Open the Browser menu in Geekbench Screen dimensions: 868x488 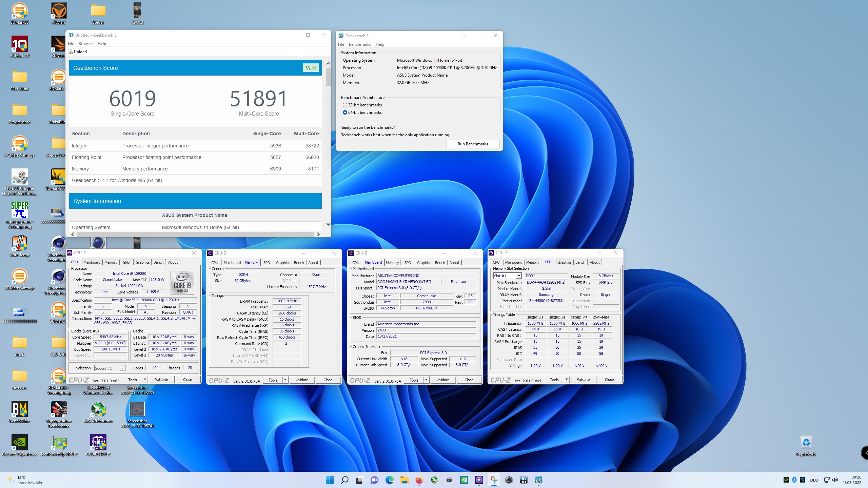[x=86, y=44]
